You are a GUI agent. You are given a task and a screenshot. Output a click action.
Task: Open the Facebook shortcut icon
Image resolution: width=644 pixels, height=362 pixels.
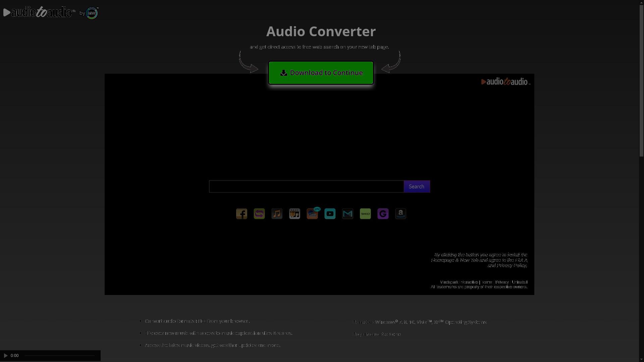coord(241,214)
